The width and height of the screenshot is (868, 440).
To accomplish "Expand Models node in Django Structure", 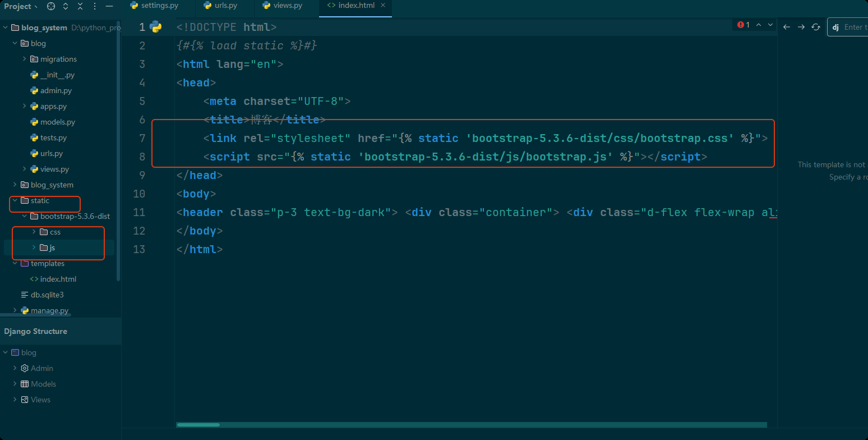I will coord(15,384).
